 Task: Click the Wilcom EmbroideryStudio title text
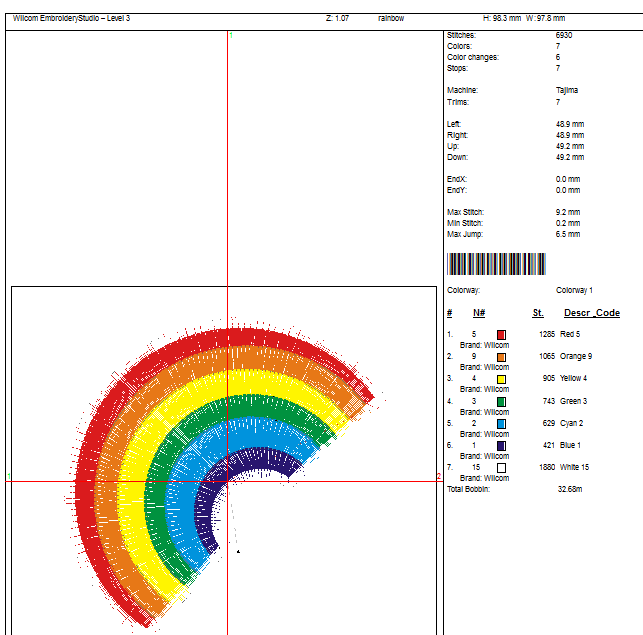pyautogui.click(x=71, y=18)
